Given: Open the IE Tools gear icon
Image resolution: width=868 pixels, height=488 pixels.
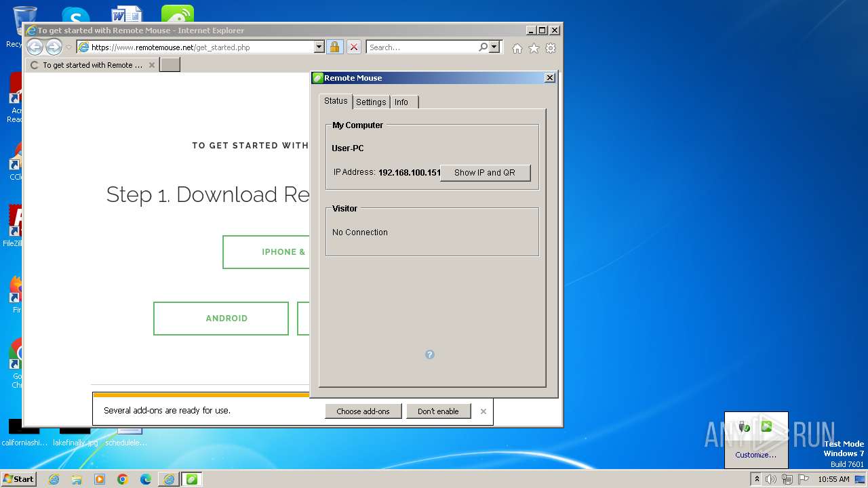Looking at the screenshot, I should click(551, 48).
